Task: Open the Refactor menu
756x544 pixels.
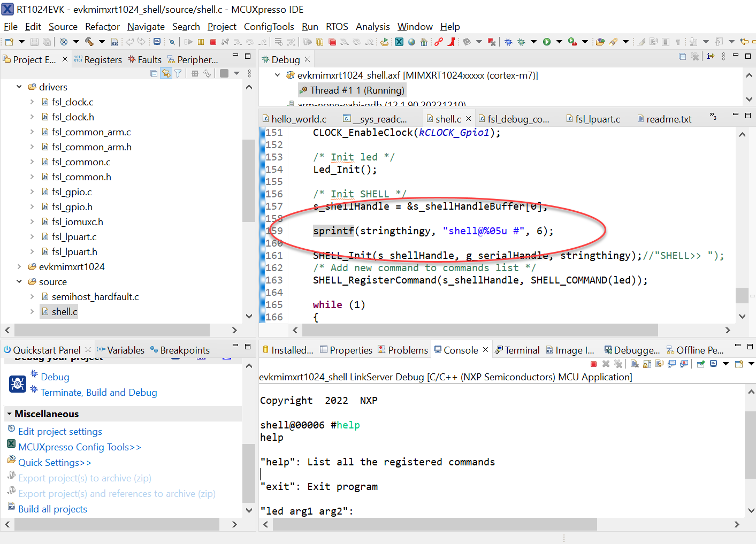Action: pyautogui.click(x=102, y=26)
